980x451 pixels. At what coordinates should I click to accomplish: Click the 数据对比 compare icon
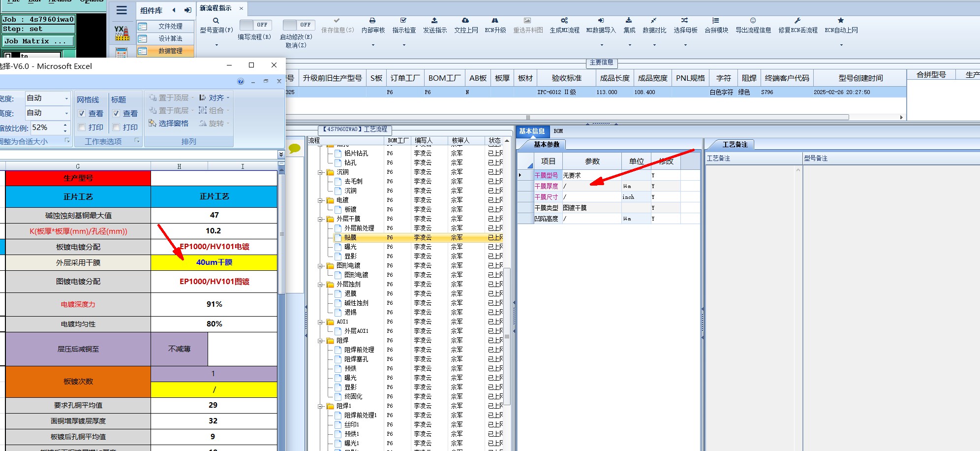tap(654, 21)
